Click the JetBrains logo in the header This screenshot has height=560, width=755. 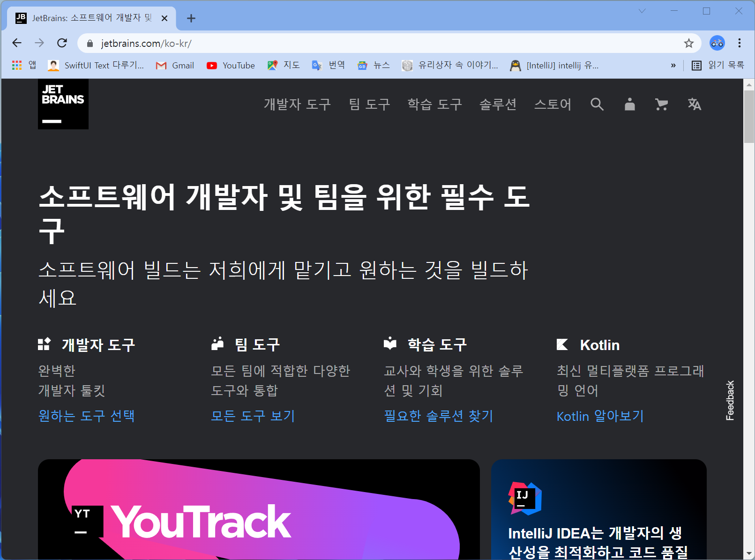(x=63, y=104)
